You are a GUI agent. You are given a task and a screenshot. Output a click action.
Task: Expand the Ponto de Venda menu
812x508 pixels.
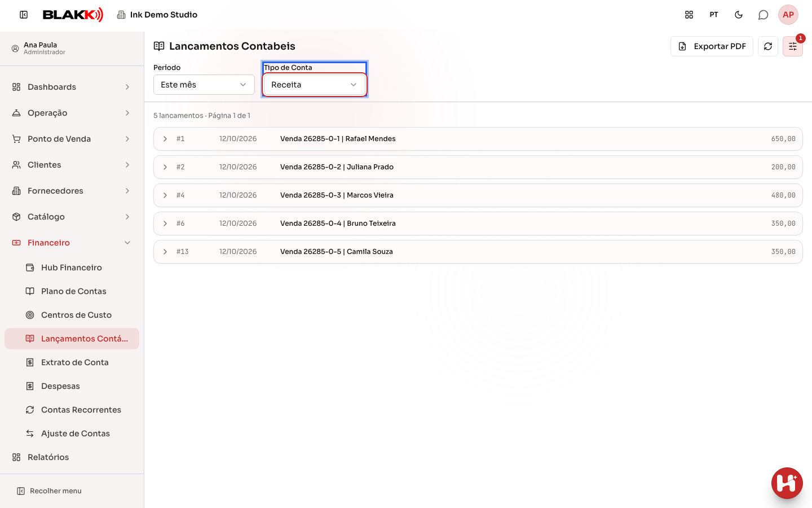(72, 139)
